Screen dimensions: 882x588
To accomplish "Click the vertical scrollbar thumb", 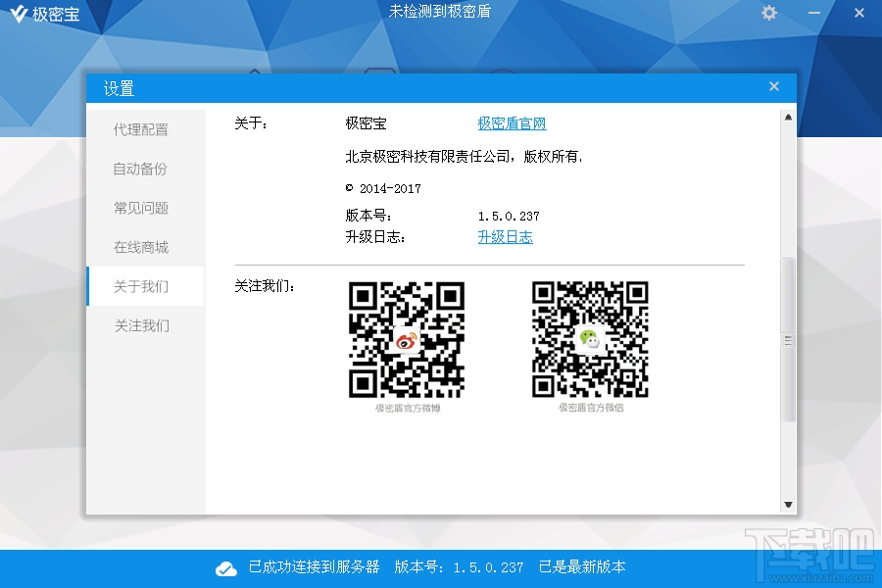I will tap(788, 340).
